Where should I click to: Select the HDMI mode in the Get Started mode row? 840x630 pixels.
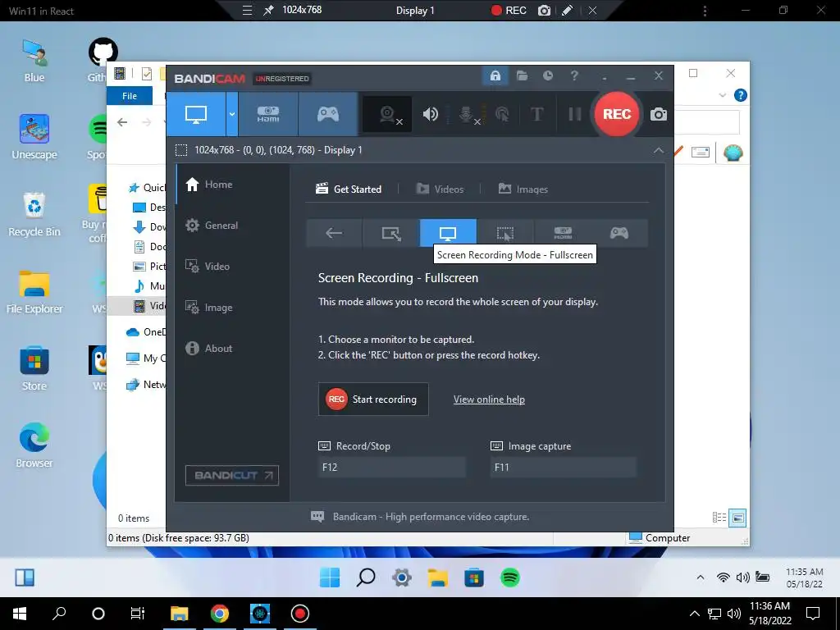tap(563, 233)
